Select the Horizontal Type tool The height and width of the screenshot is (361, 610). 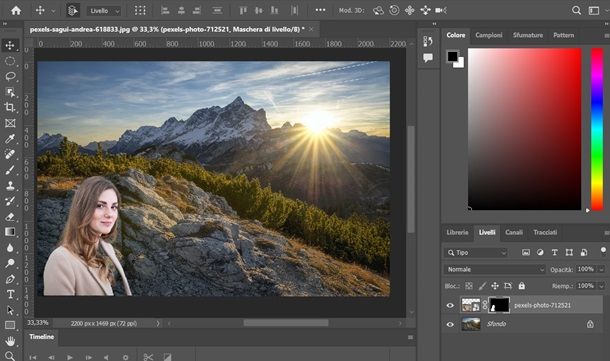click(10, 294)
